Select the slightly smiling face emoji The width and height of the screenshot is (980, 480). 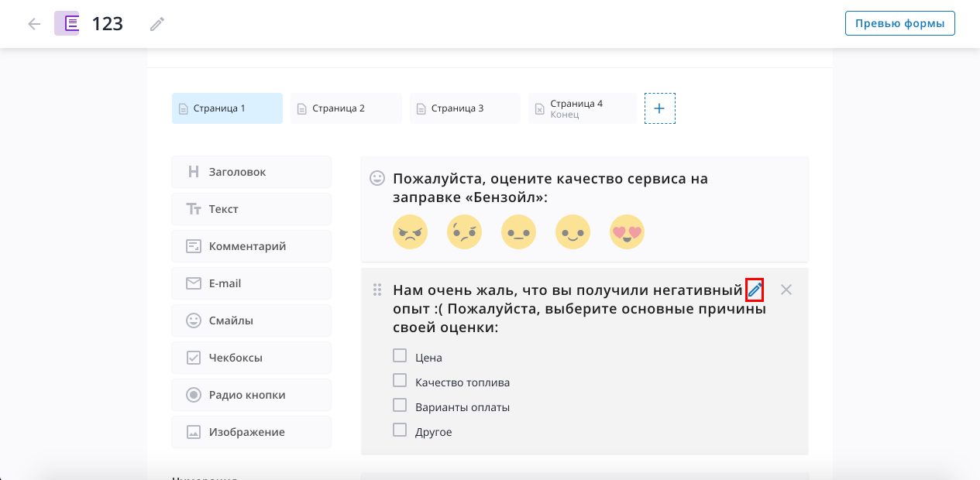tap(573, 231)
